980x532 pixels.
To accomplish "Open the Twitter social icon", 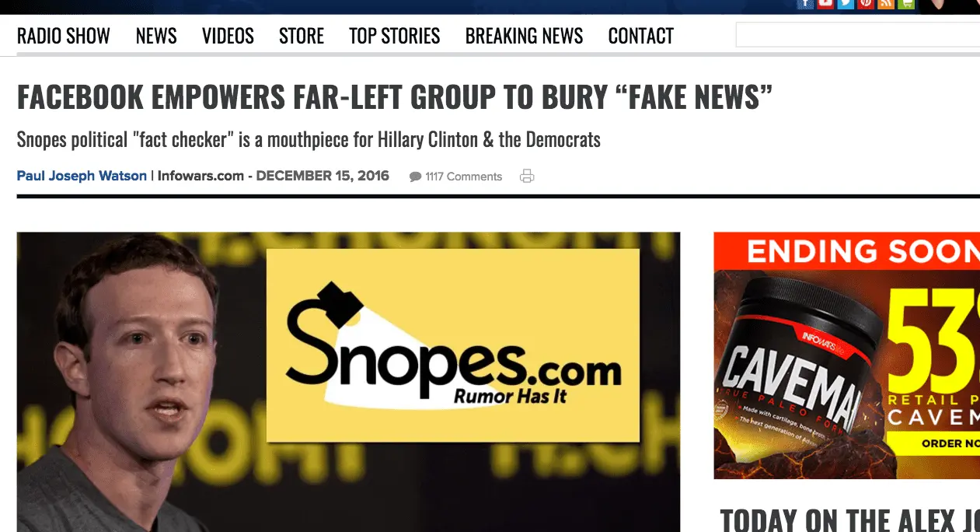I will [x=846, y=4].
